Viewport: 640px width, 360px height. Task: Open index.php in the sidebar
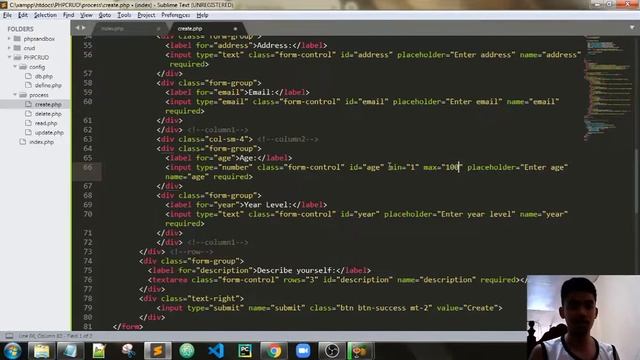tap(41, 142)
